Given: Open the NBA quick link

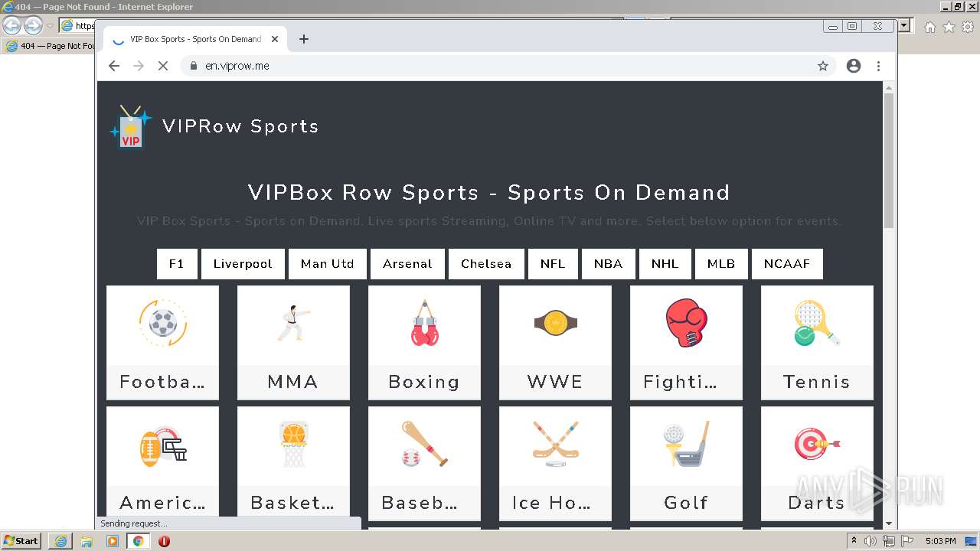Looking at the screenshot, I should pos(609,264).
